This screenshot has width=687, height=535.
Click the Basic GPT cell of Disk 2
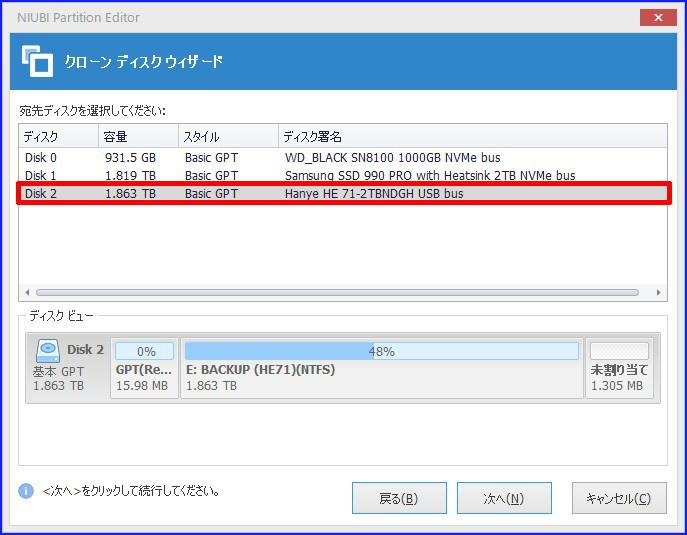(x=211, y=193)
